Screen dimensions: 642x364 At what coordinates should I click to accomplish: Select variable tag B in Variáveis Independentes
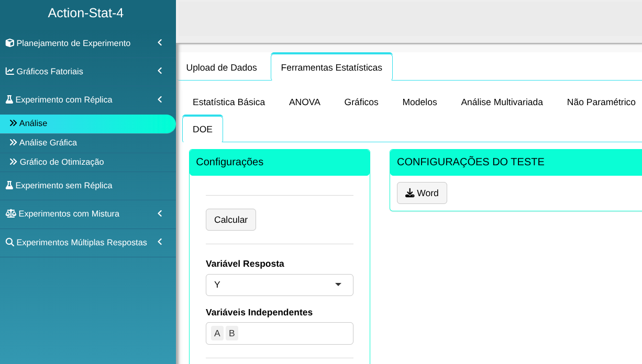coord(231,333)
